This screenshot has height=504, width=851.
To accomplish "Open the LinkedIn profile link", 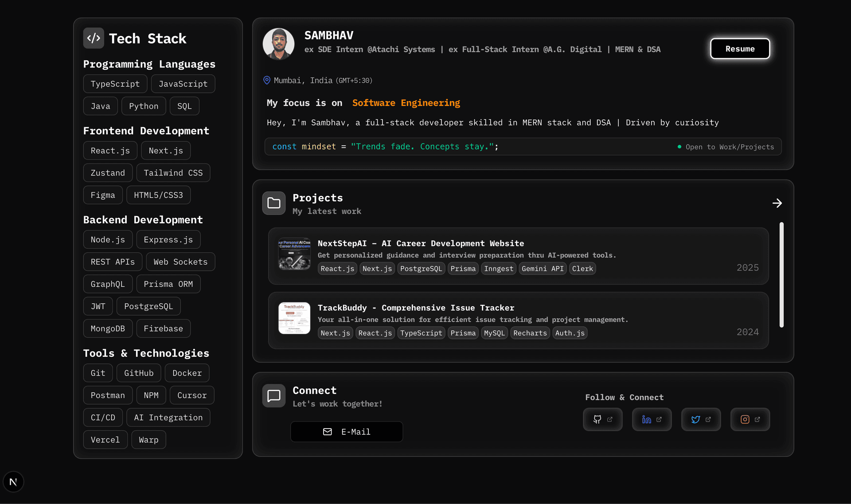I will click(x=652, y=419).
